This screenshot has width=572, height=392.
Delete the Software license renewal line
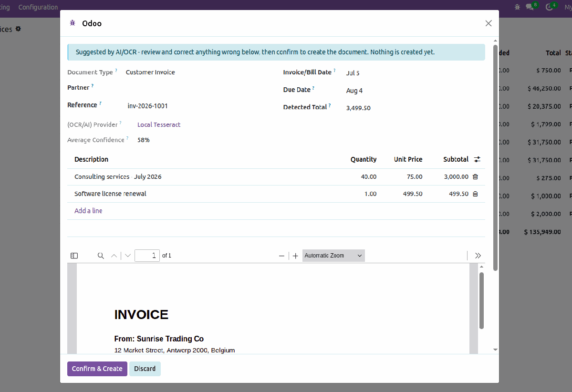pos(475,194)
